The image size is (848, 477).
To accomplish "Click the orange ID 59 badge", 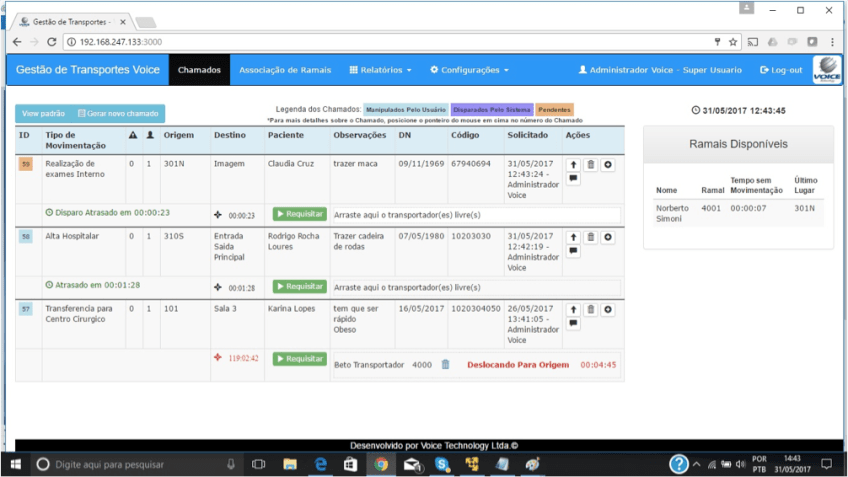I will (x=25, y=164).
